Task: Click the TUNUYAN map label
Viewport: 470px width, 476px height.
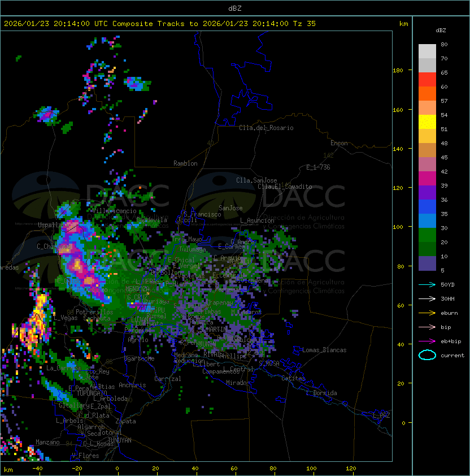Action: coord(120,440)
